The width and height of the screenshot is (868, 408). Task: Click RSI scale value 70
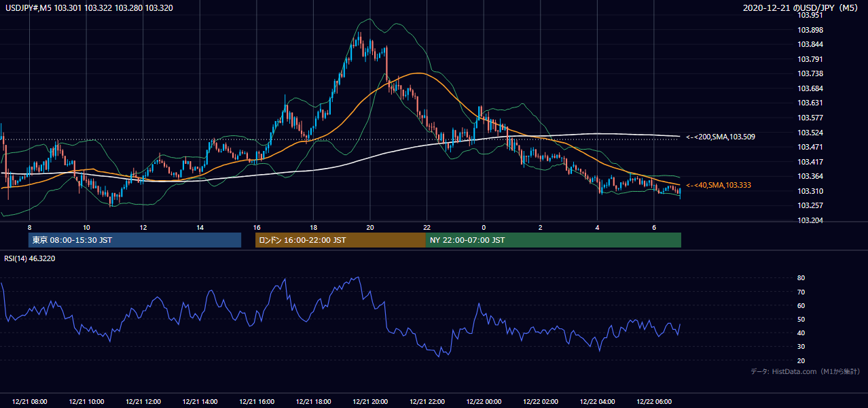[x=801, y=292]
